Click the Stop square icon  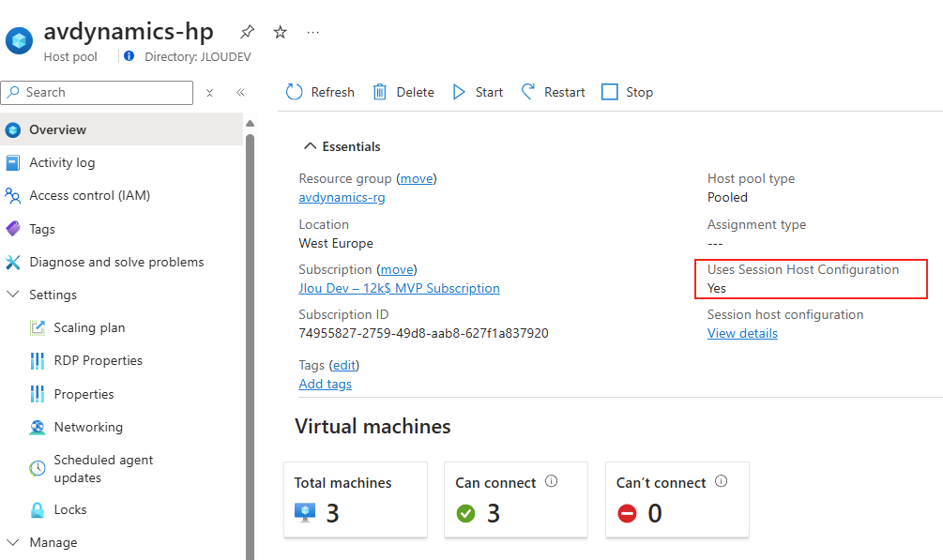pyautogui.click(x=610, y=92)
